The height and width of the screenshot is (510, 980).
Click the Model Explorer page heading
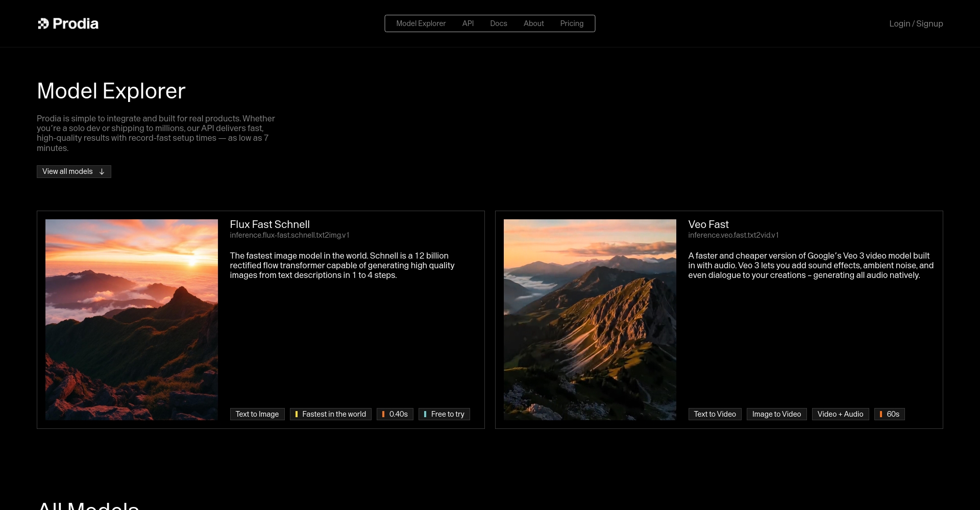(x=111, y=91)
